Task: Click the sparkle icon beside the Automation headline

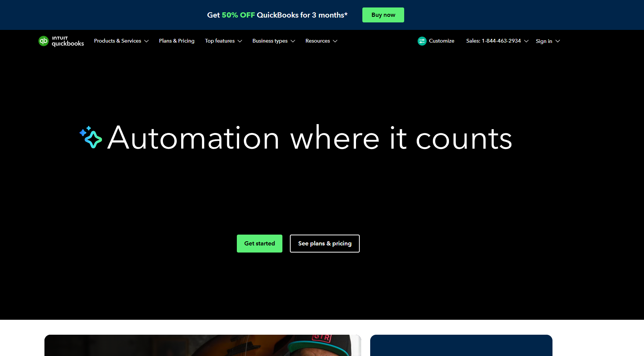Action: click(91, 137)
